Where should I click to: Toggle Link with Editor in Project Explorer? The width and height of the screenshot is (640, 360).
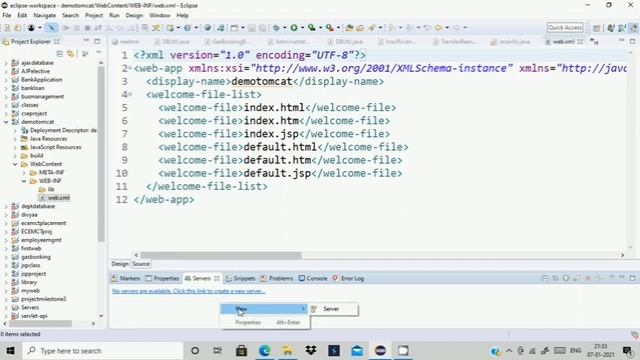71,53
